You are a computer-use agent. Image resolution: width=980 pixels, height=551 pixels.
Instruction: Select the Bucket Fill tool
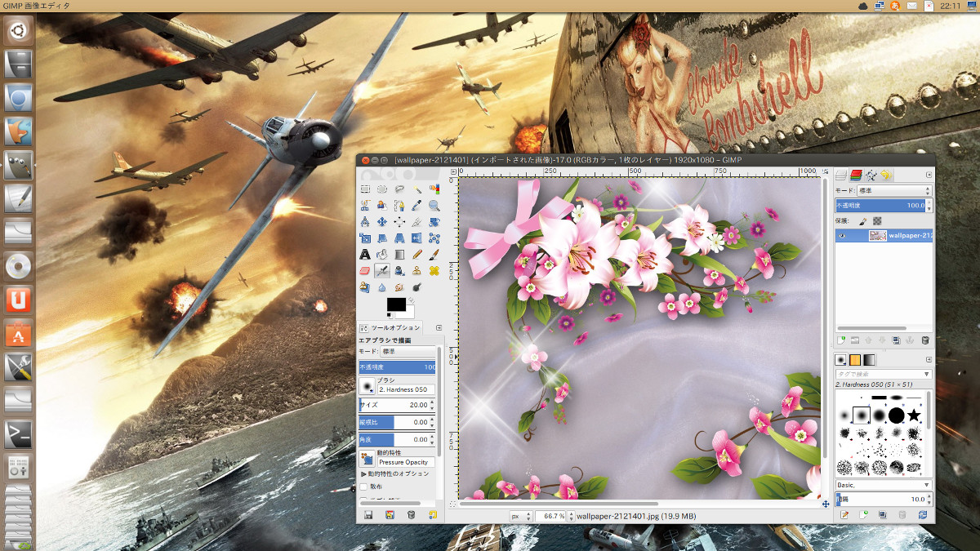382,255
